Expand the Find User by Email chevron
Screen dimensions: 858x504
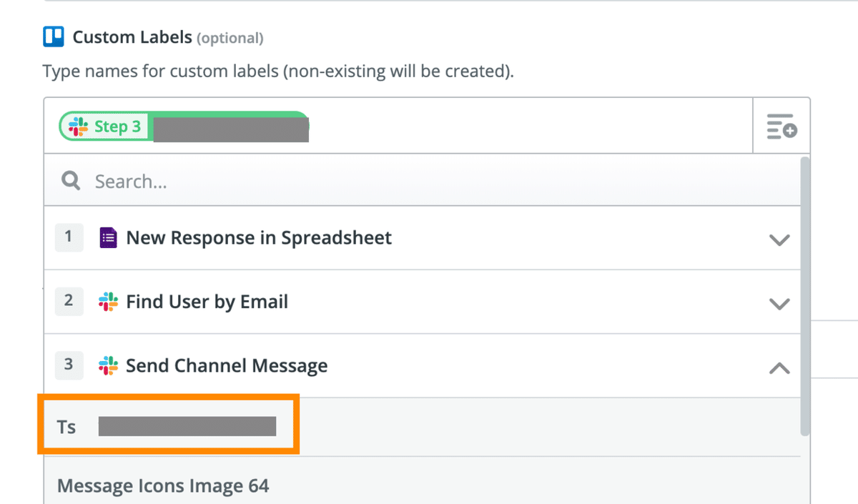[x=779, y=303]
